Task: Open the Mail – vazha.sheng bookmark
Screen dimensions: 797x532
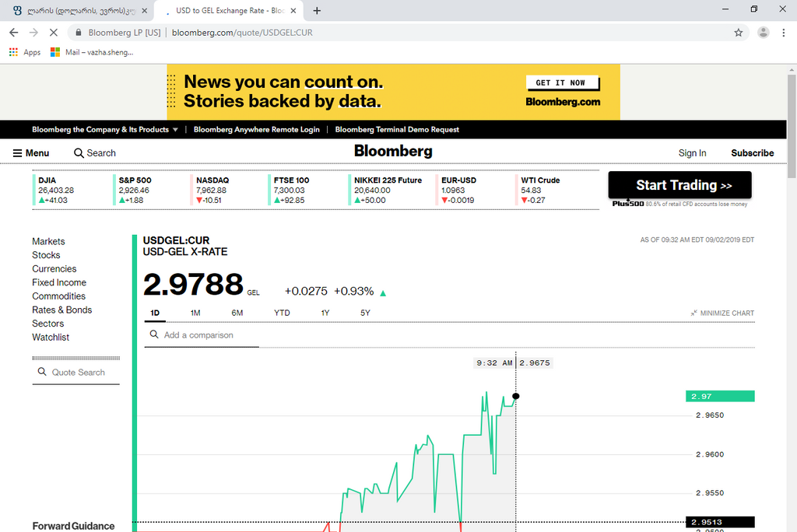Action: click(x=92, y=52)
